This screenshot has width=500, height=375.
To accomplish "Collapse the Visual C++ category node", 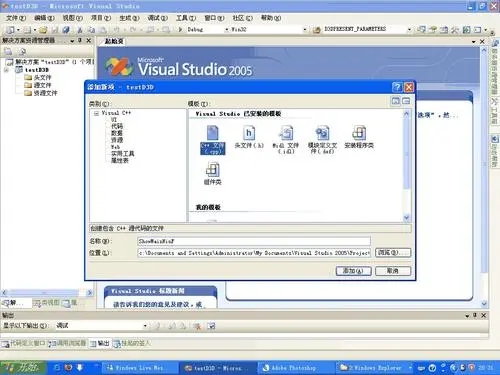I will click(x=96, y=113).
